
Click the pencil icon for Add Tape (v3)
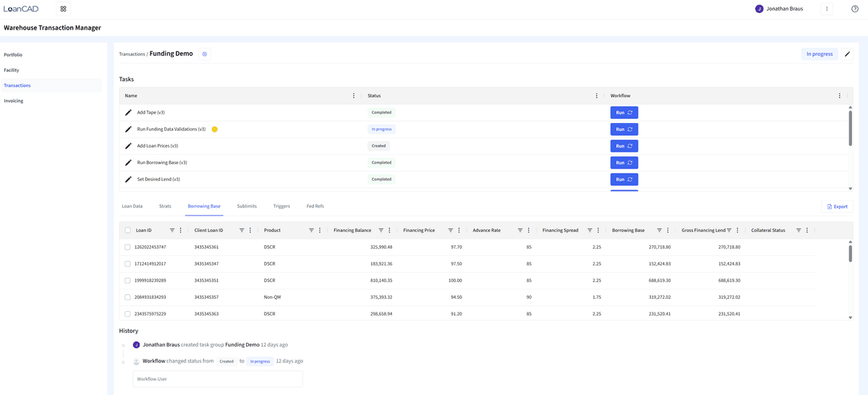point(128,113)
